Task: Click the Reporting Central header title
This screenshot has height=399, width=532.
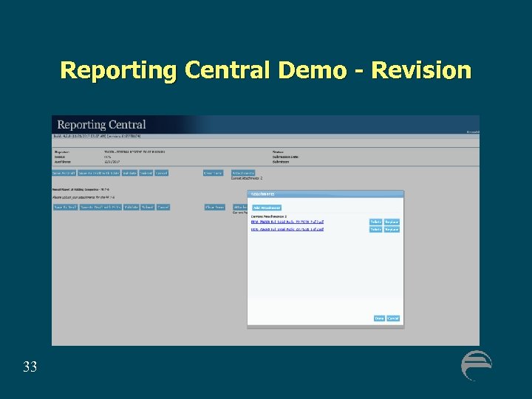Action: pyautogui.click(x=101, y=125)
